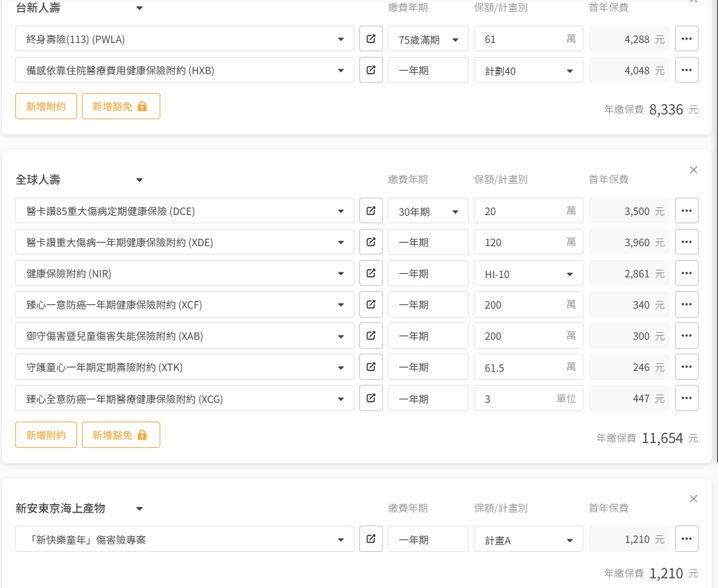The width and height of the screenshot is (718, 588).
Task: Edit the 61.5 萬 coverage amount field
Action: (x=520, y=367)
